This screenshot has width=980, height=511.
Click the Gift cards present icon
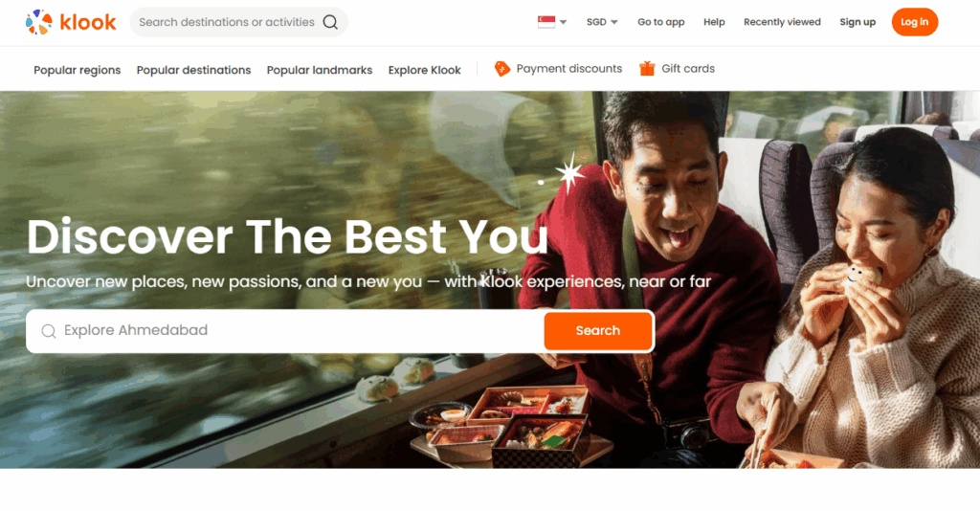647,69
